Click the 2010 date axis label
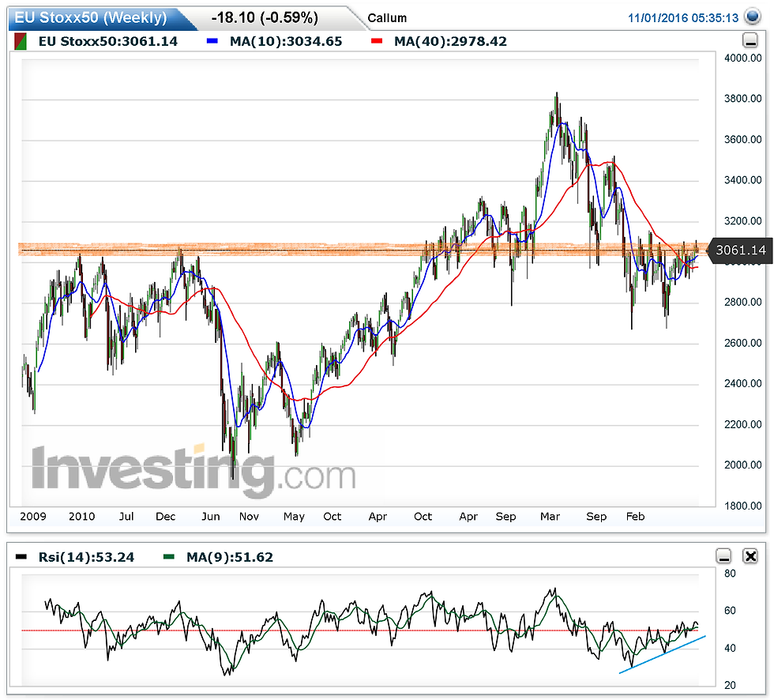Viewport: 774px width, 700px height. (x=82, y=517)
